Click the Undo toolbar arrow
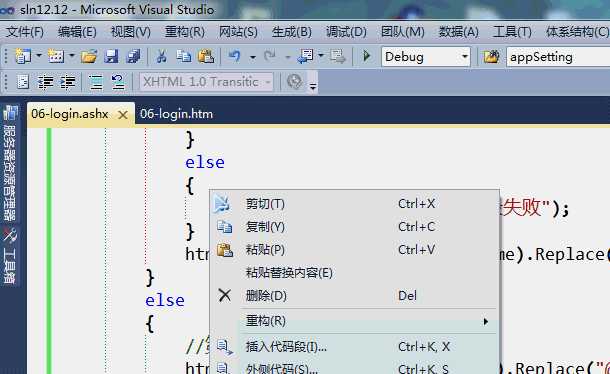 [235, 57]
